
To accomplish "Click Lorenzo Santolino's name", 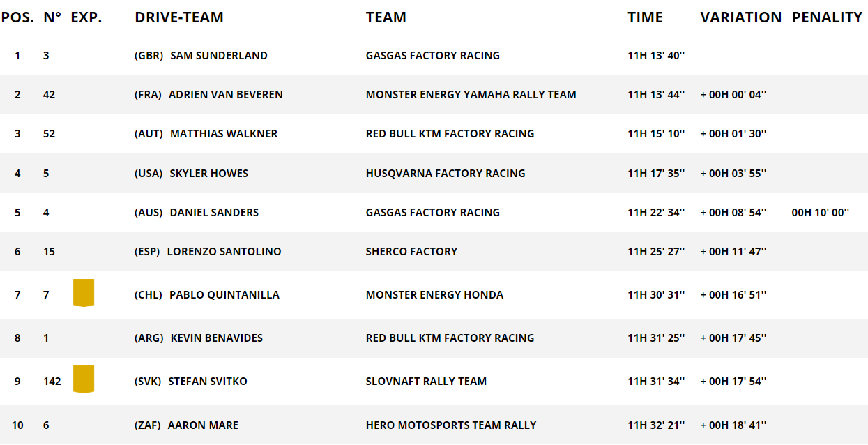I will click(224, 252).
